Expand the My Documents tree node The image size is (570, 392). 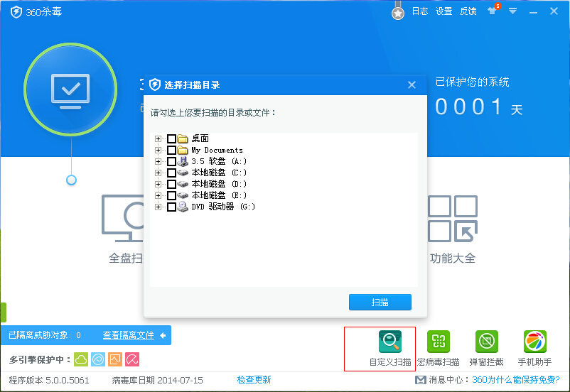pyautogui.click(x=158, y=150)
